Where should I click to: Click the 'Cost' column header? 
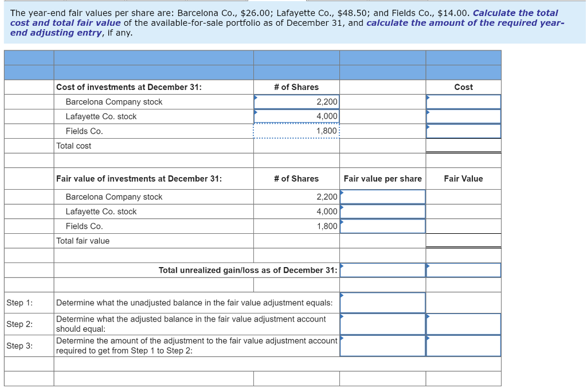463,87
